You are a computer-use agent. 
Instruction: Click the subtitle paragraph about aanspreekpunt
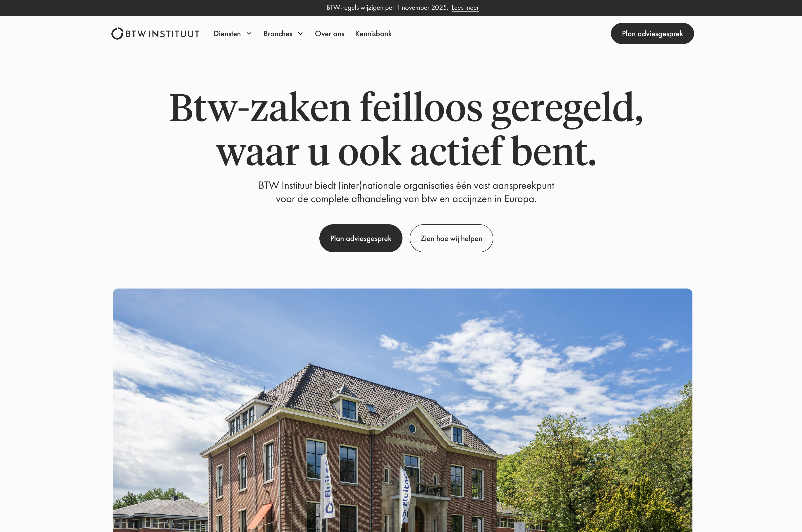coord(406,192)
